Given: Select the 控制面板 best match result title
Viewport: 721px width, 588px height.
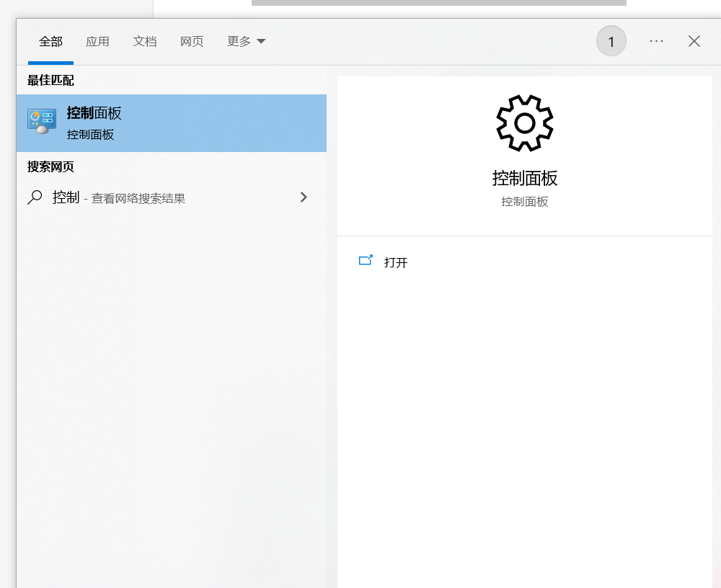Looking at the screenshot, I should (94, 113).
